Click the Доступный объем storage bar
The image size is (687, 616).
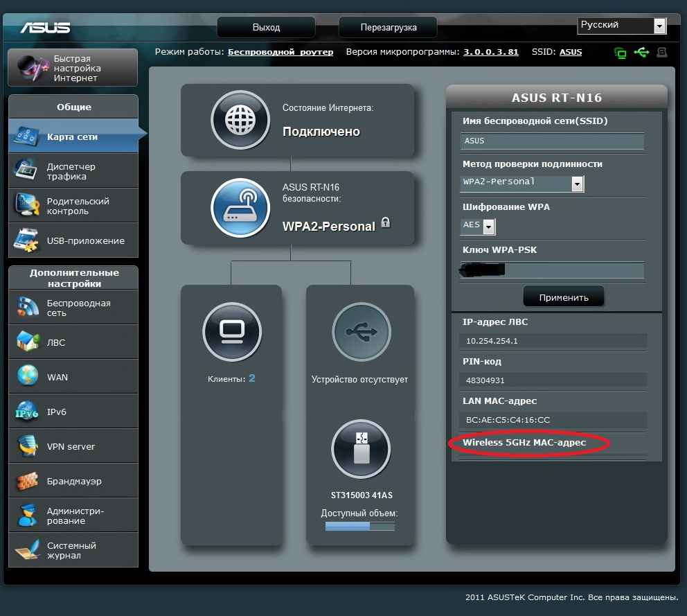click(x=360, y=527)
